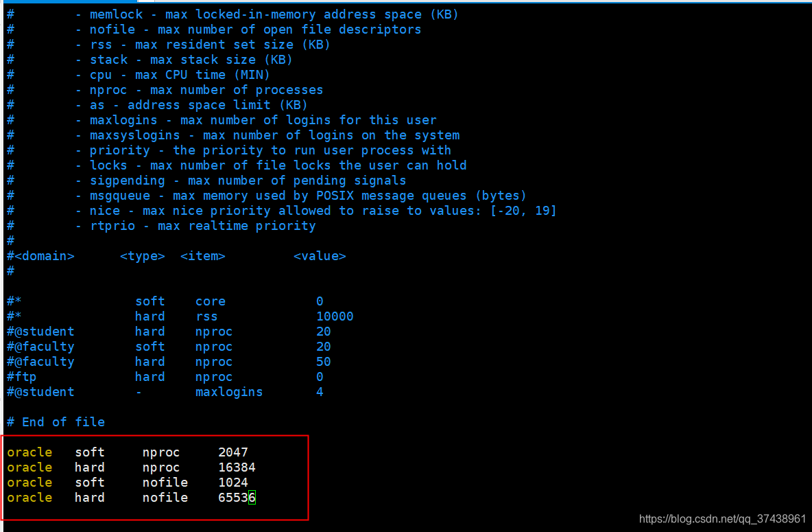Image resolution: width=812 pixels, height=532 pixels.
Task: Click 'nofile' in the oracle soft row
Action: coord(165,482)
